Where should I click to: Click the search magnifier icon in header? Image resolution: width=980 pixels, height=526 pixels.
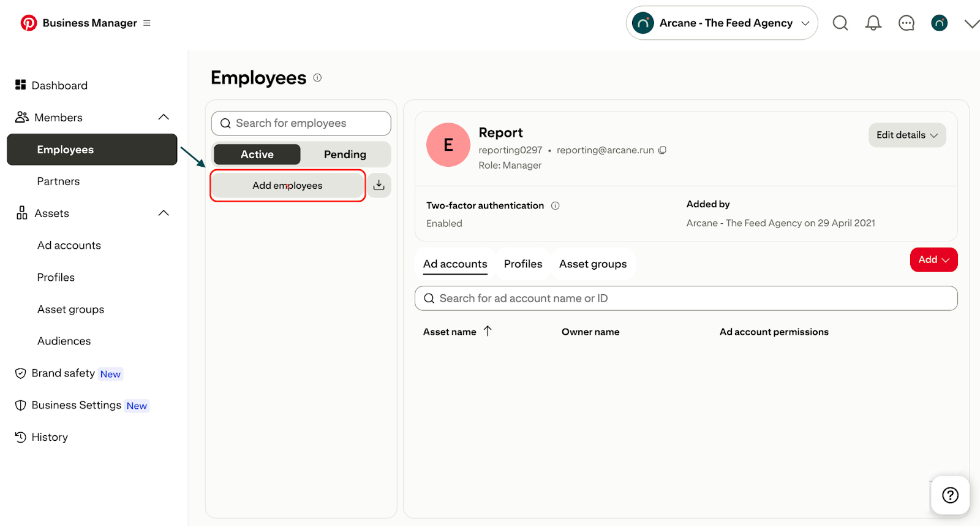tap(840, 23)
